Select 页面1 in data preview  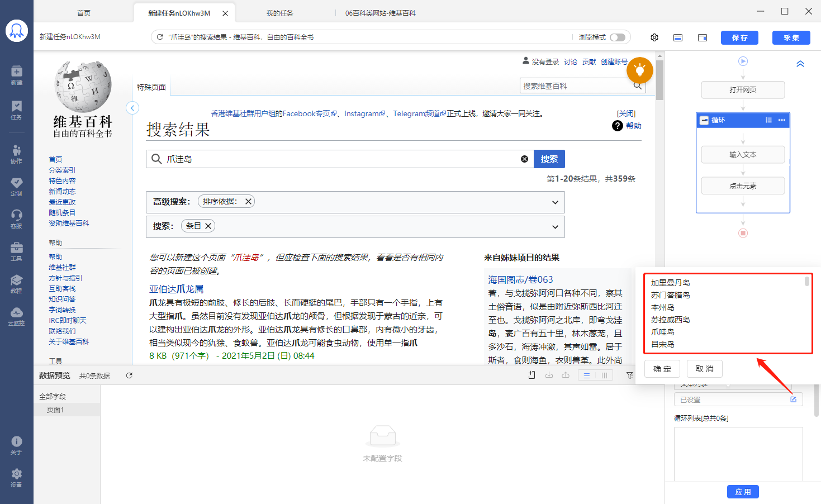click(67, 410)
